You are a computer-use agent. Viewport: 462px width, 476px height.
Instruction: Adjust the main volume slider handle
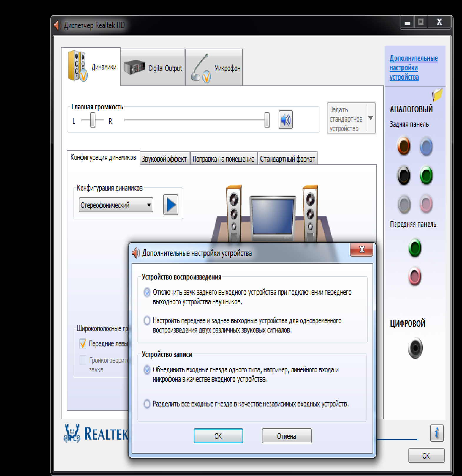point(267,120)
